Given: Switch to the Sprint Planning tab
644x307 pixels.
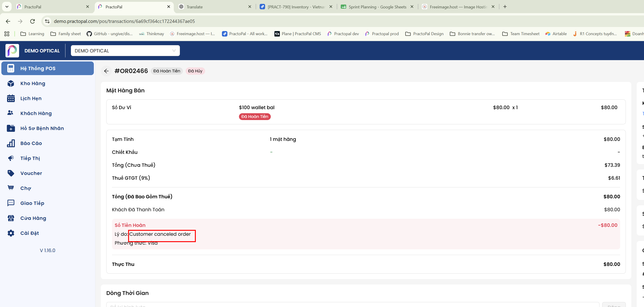Looking at the screenshot, I should [378, 7].
